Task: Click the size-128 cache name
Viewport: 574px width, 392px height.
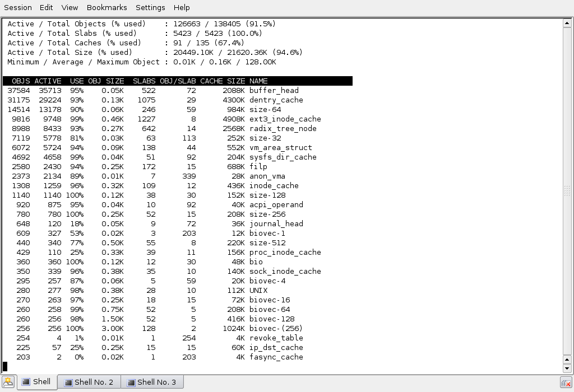Action: click(267, 195)
